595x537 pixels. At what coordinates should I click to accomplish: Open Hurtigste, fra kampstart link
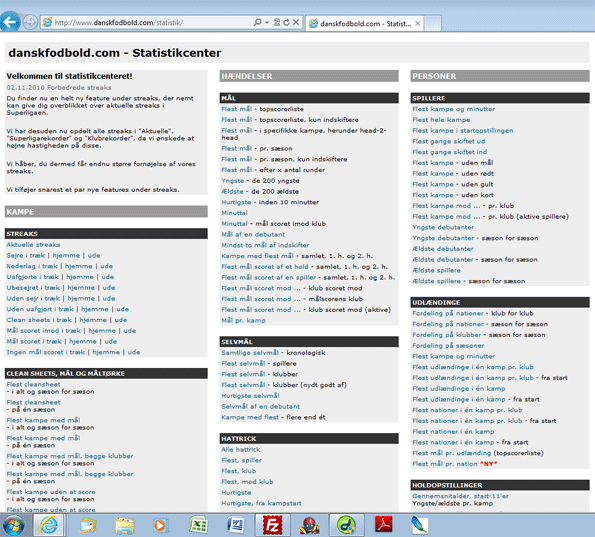pos(261,504)
